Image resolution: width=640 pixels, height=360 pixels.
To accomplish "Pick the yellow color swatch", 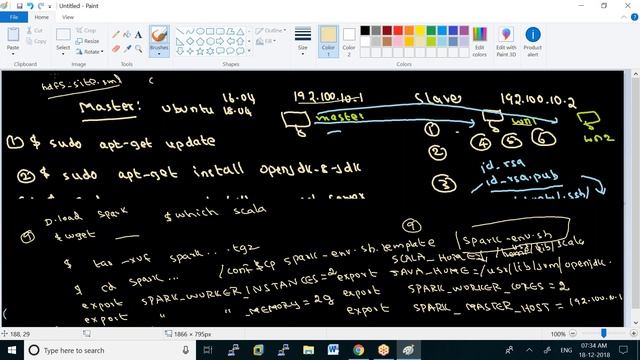I will click(x=420, y=31).
